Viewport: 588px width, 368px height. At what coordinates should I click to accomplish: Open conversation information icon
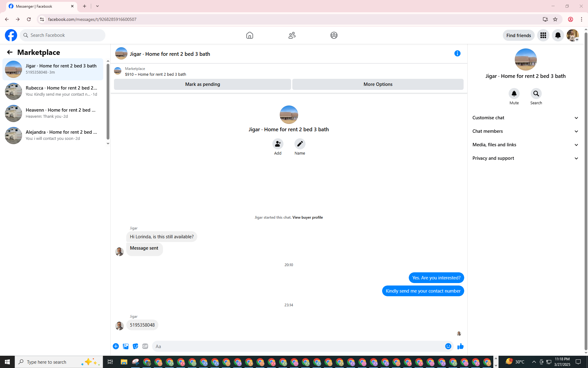point(457,53)
